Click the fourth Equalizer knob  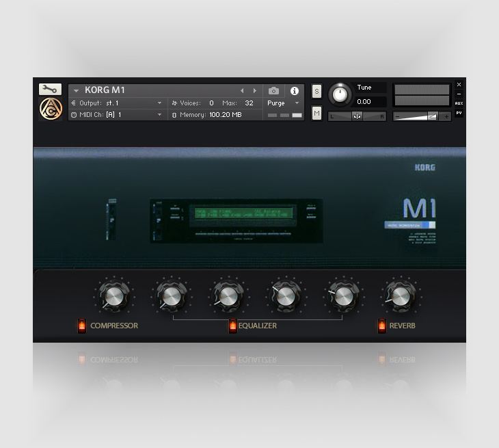click(343, 296)
